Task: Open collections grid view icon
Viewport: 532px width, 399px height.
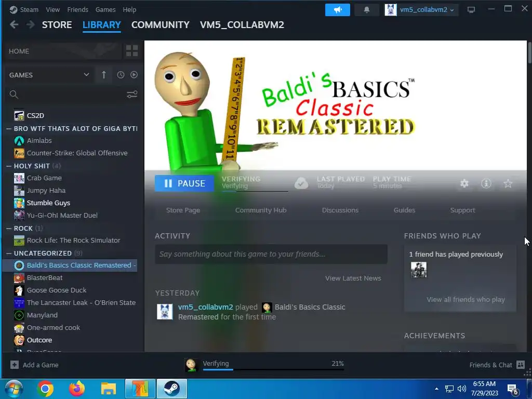Action: point(131,51)
